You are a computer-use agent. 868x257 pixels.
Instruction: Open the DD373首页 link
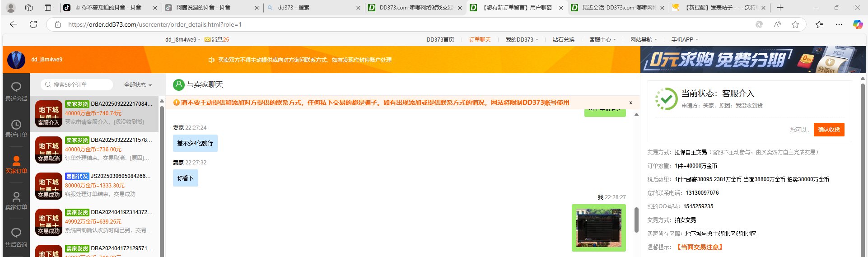pyautogui.click(x=440, y=40)
